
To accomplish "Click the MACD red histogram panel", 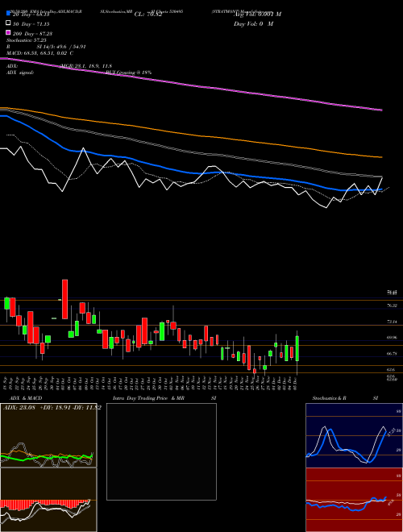I will 48,500.
